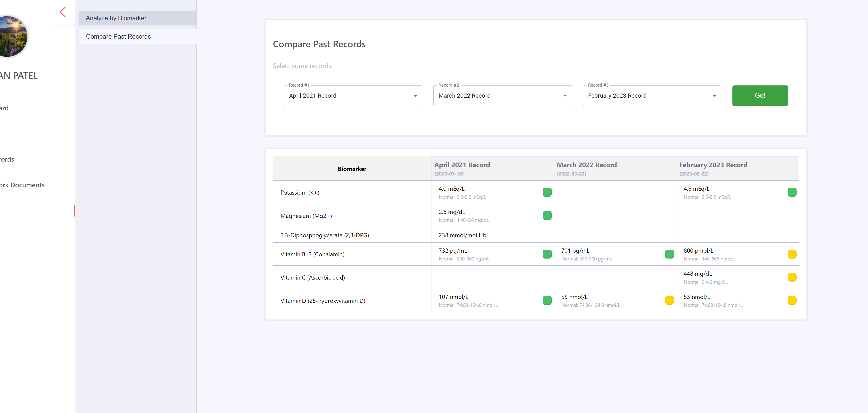Click green status indicator for Magnesium 2.6 mg/dL

(x=547, y=215)
